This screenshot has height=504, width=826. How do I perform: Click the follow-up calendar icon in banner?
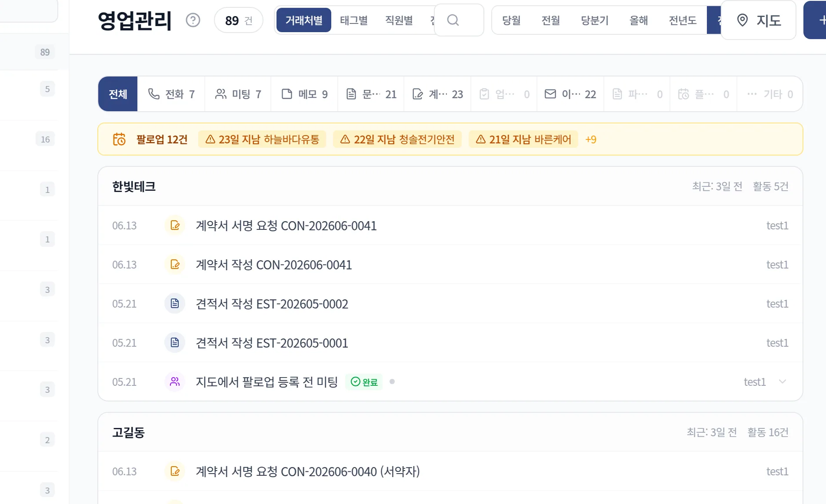[x=119, y=139]
